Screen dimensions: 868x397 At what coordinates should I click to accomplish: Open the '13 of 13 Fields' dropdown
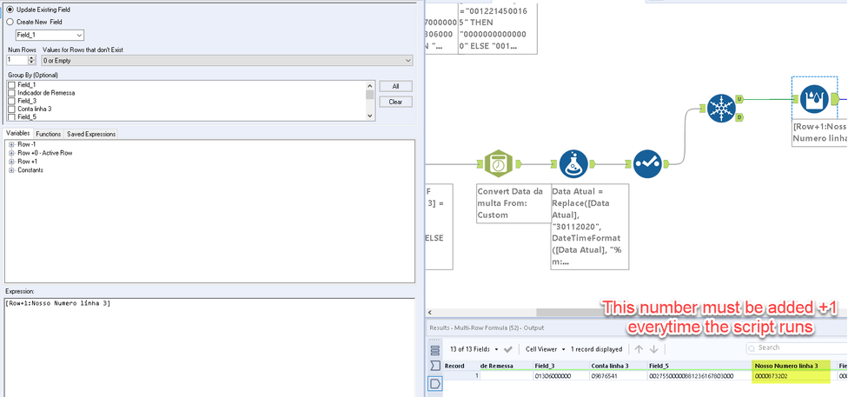[473, 349]
